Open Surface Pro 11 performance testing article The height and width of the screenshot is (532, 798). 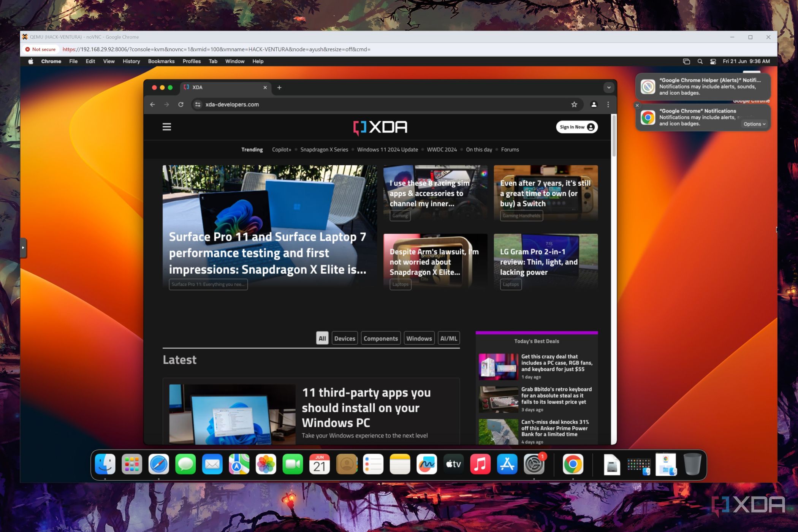pos(268,253)
